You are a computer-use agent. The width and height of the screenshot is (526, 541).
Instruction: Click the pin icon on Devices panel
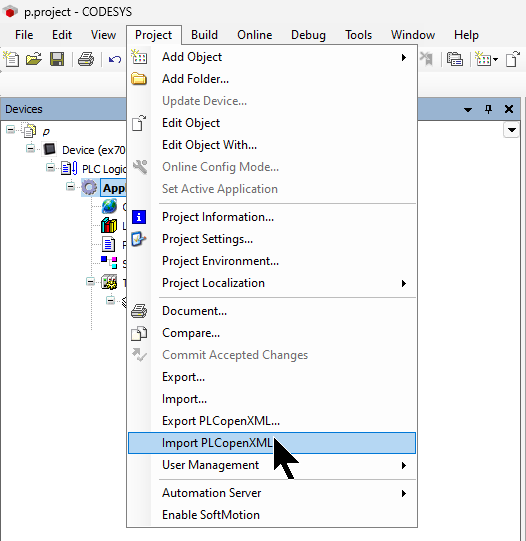point(488,109)
